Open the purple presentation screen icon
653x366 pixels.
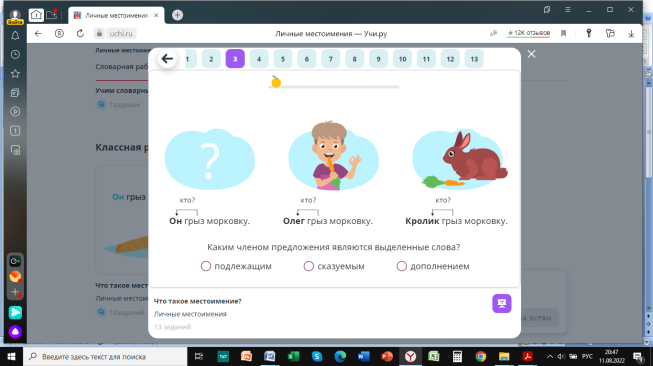point(501,304)
